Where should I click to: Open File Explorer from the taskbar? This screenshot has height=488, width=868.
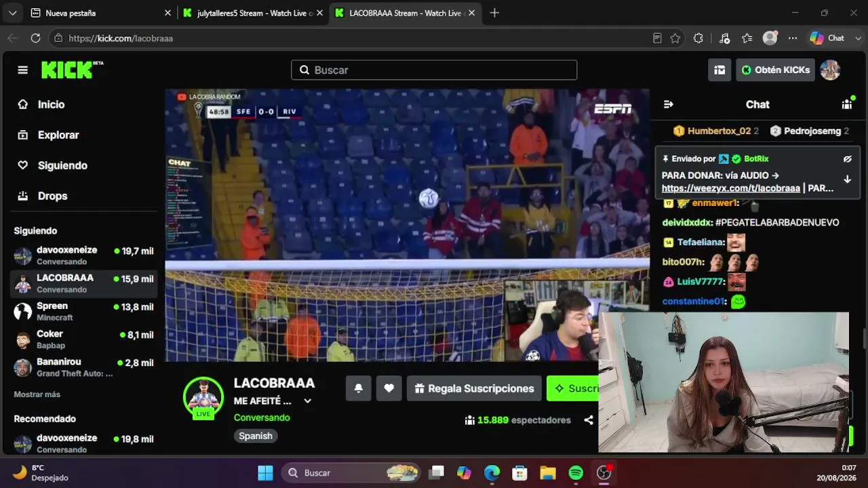pos(548,472)
